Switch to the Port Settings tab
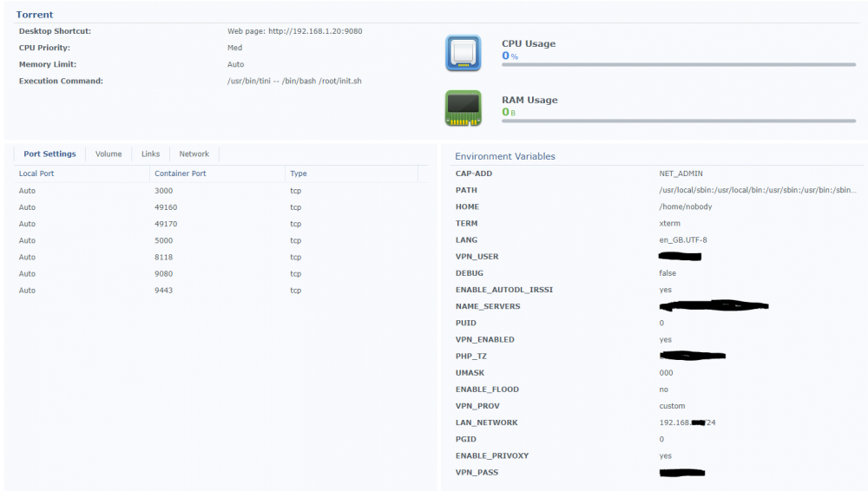This screenshot has width=868, height=491. click(49, 154)
